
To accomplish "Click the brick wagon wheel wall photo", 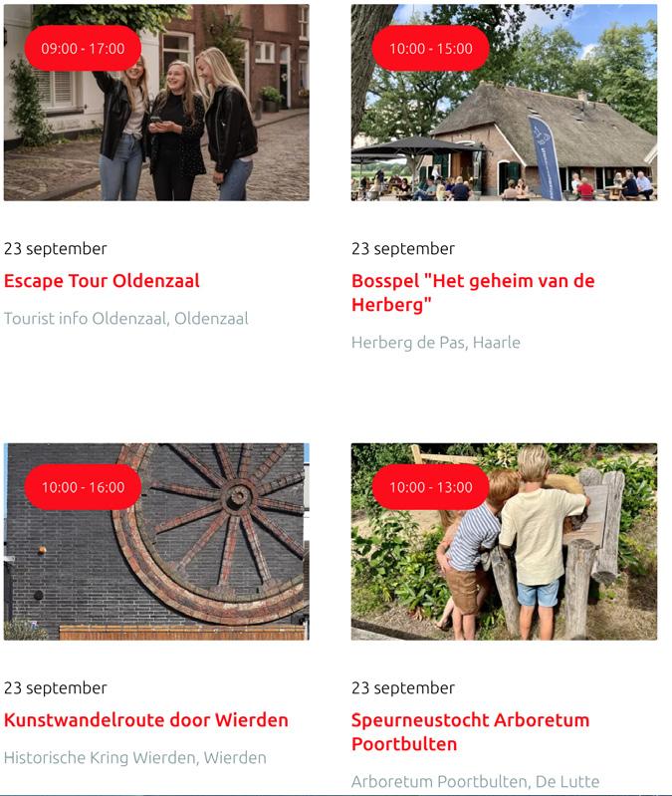I will click(x=156, y=542).
